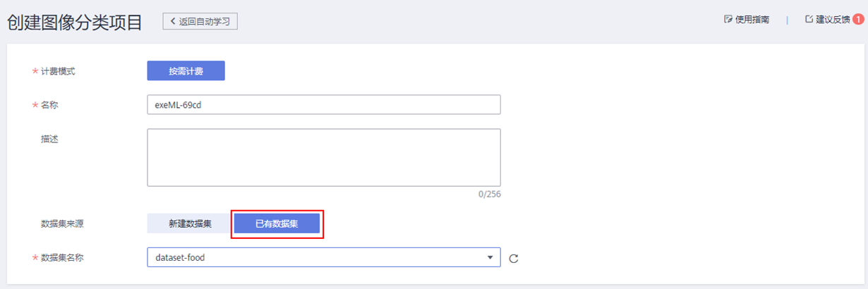Open the 使用指南 usage guide link
The image size is (868, 289).
[x=752, y=20]
